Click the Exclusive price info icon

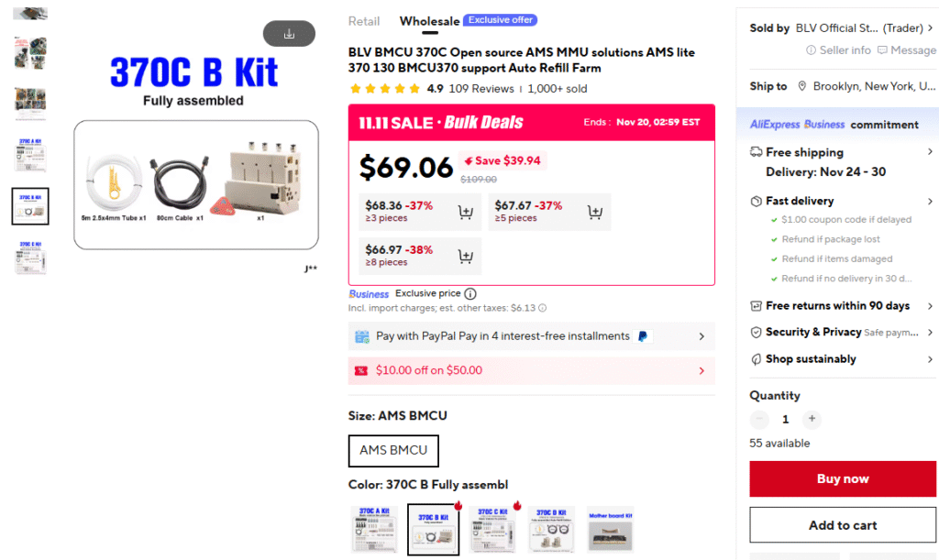(x=470, y=294)
